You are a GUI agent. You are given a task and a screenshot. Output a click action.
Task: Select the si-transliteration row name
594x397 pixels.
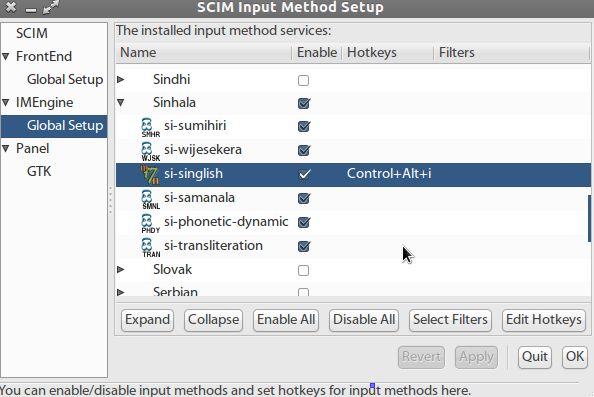213,246
